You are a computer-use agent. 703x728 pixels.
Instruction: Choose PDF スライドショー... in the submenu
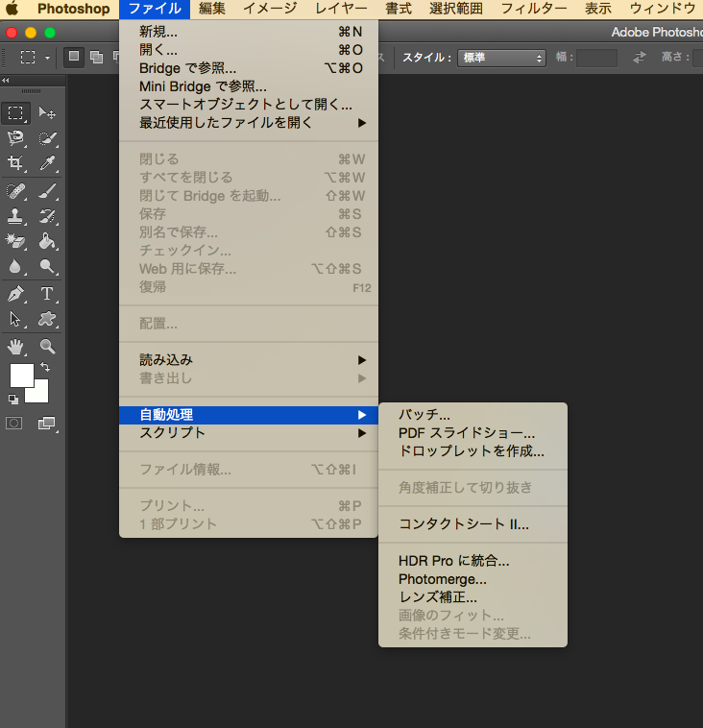coord(473,433)
